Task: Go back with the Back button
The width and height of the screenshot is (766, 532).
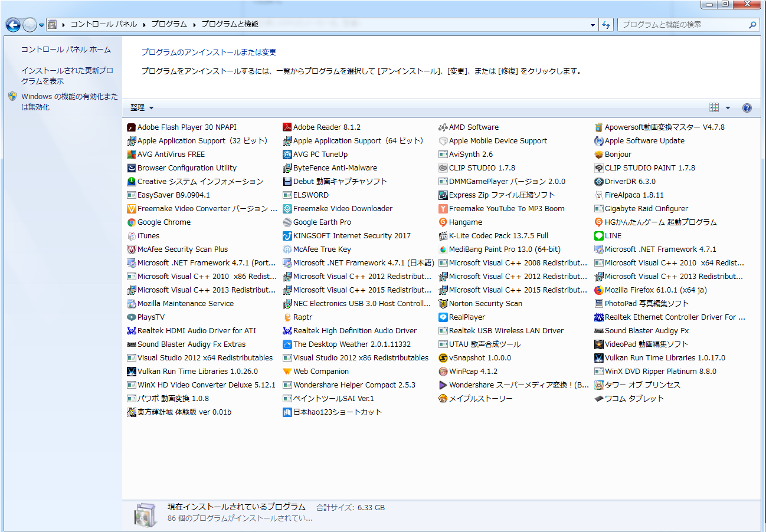Action: coord(13,25)
